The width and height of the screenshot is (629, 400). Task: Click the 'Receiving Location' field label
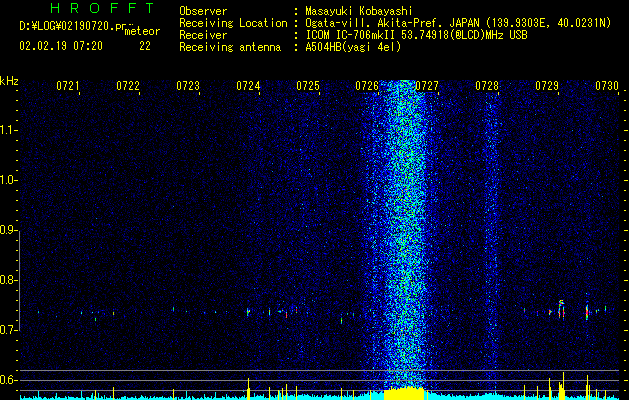233,23
